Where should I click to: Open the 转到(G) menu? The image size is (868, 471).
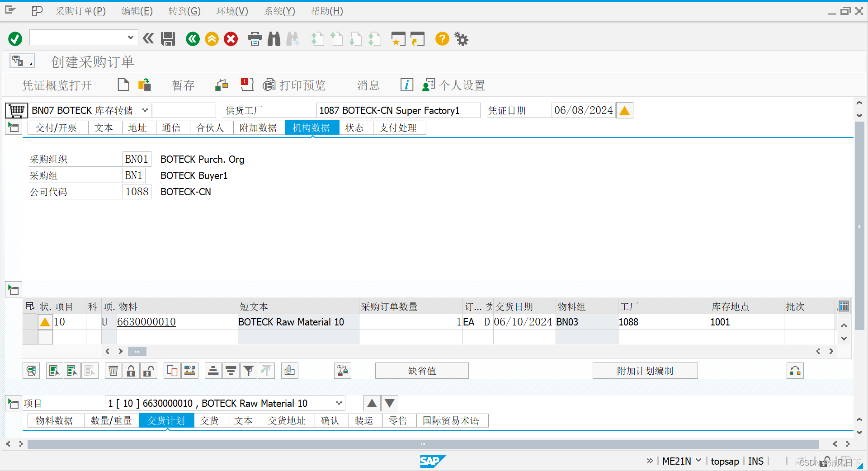(x=184, y=11)
